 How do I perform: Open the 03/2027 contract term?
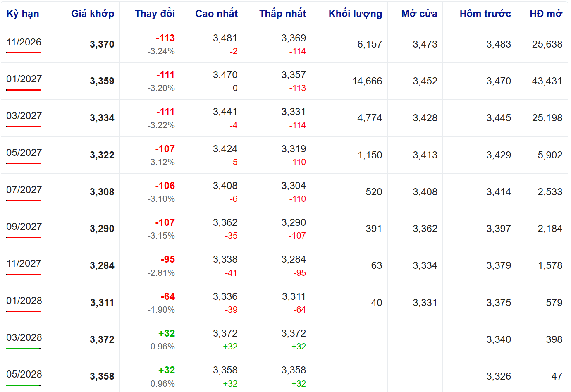click(x=24, y=116)
